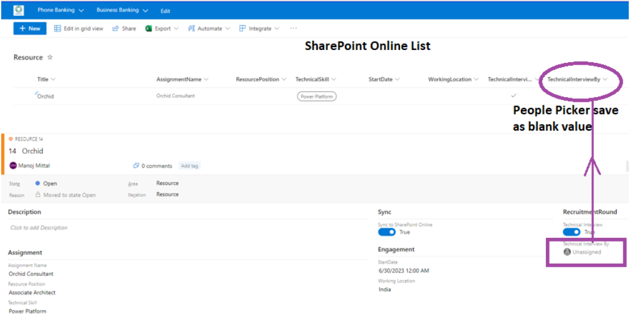This screenshot has width=644, height=316.
Task: Click the Technical Skill field Power Platform
Action: [x=27, y=311]
